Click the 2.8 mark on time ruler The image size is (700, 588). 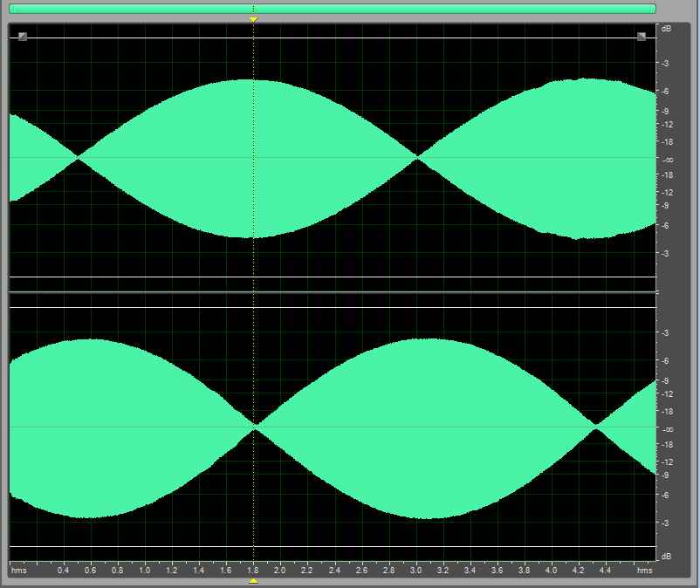tap(388, 571)
